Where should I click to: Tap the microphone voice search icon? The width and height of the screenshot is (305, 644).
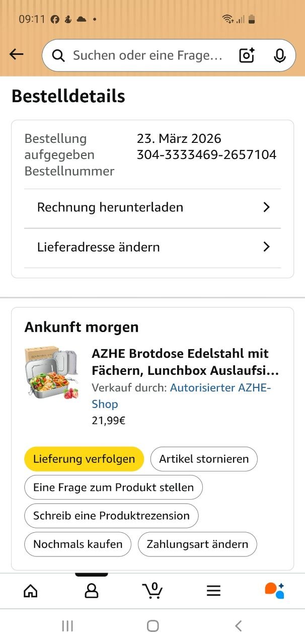tap(279, 55)
